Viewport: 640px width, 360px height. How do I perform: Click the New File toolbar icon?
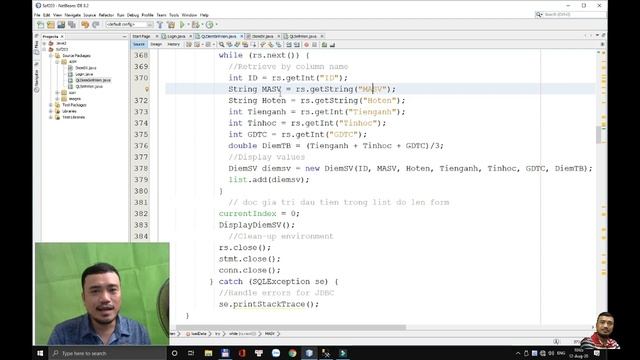40,25
